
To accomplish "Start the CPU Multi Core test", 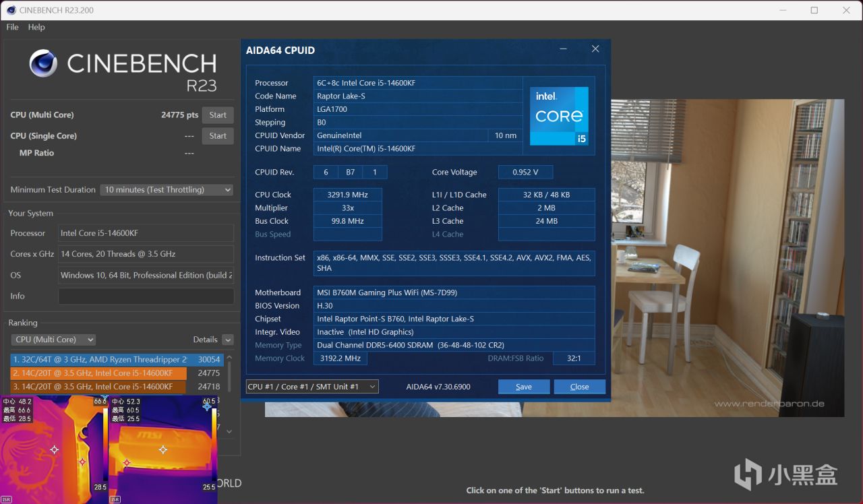I will click(218, 115).
